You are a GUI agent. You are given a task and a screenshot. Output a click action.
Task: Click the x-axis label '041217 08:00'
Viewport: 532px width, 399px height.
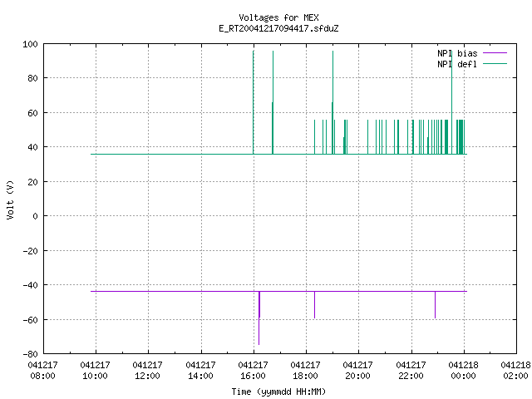(x=42, y=371)
